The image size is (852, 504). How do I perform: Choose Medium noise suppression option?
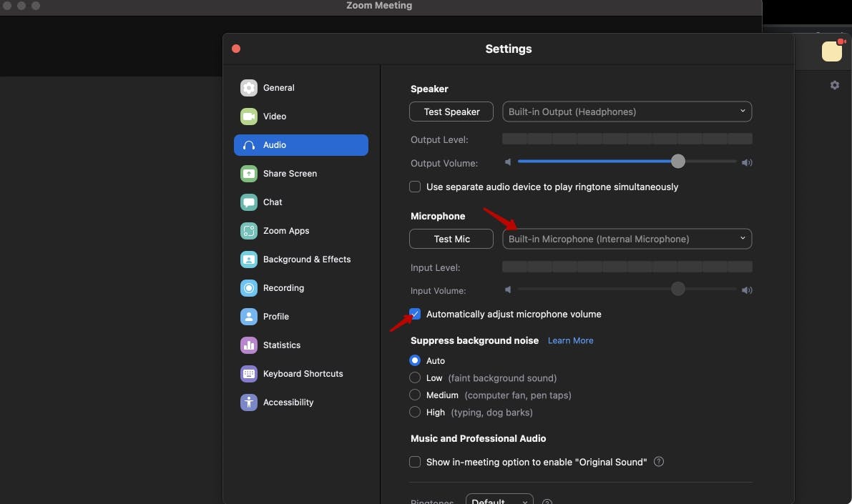[x=415, y=395]
